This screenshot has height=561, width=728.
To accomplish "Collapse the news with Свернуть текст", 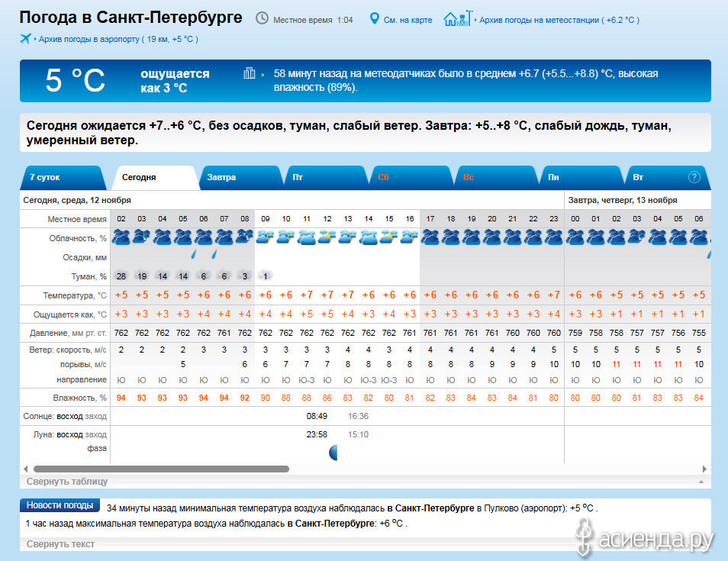I will point(60,544).
